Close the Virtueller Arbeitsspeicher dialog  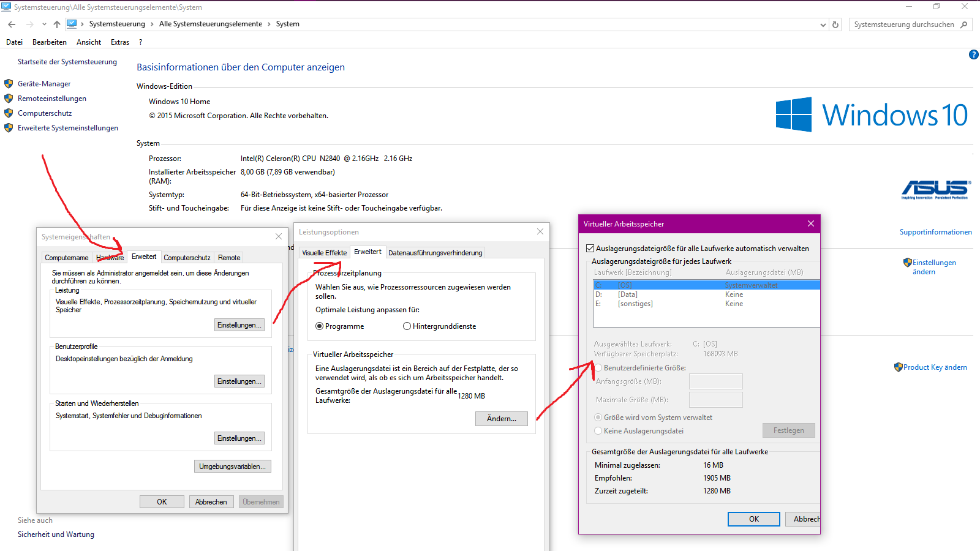pos(811,223)
